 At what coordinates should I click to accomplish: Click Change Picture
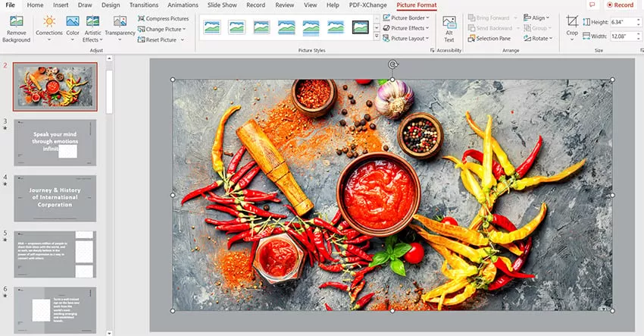[x=161, y=29]
